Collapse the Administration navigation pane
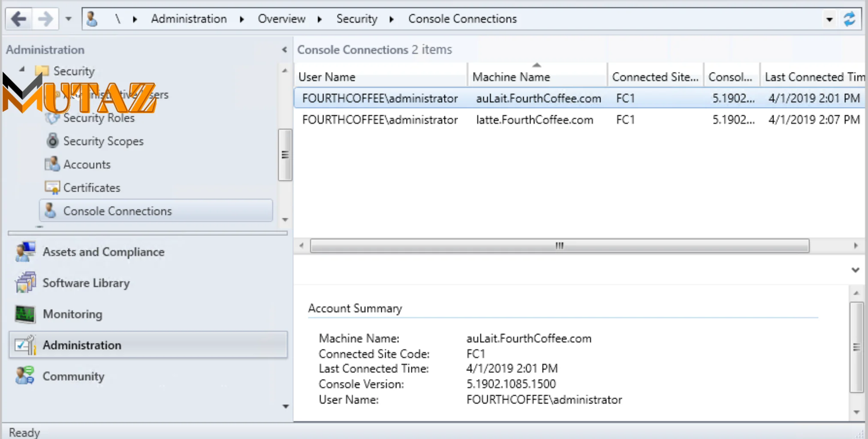The width and height of the screenshot is (868, 439). [284, 50]
